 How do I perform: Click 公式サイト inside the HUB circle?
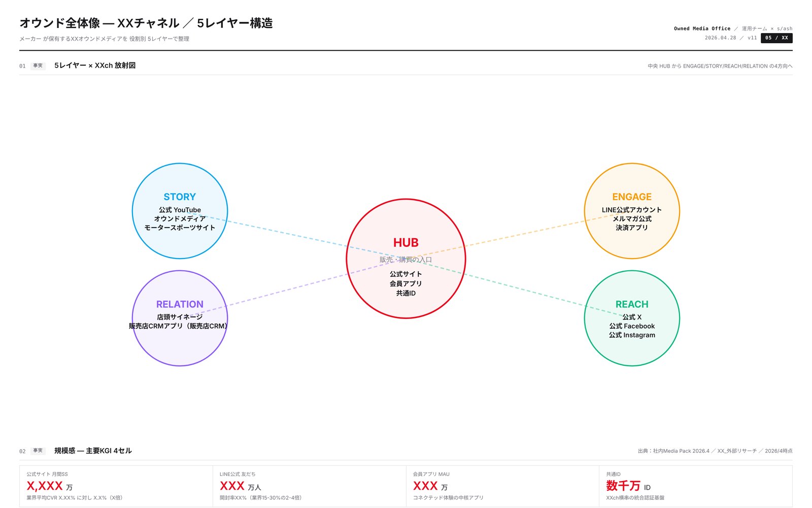pyautogui.click(x=406, y=274)
